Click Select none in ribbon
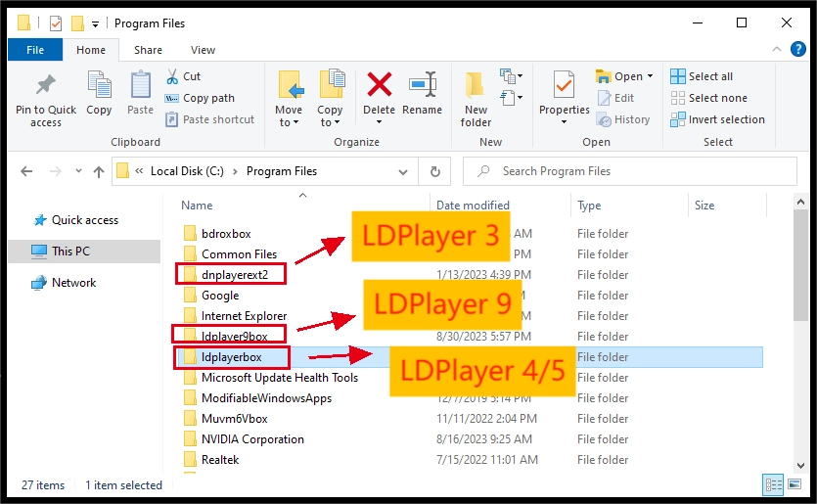817x504 pixels. pos(708,98)
